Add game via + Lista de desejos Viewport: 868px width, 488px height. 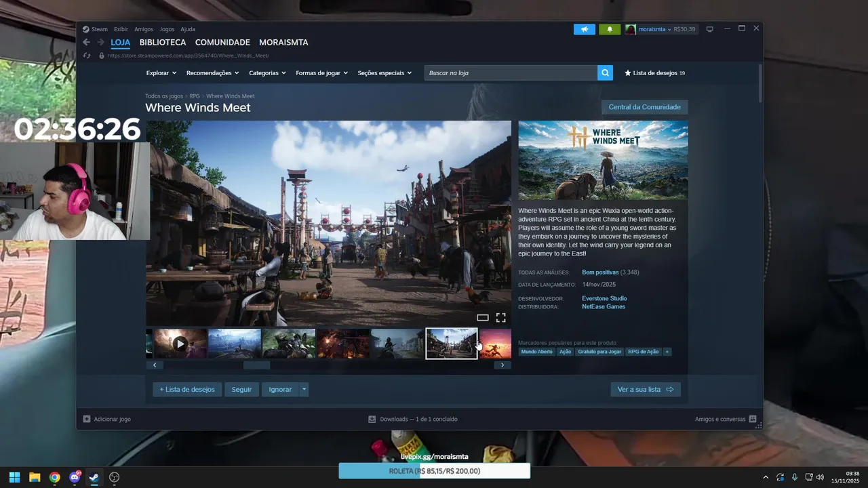tap(187, 389)
